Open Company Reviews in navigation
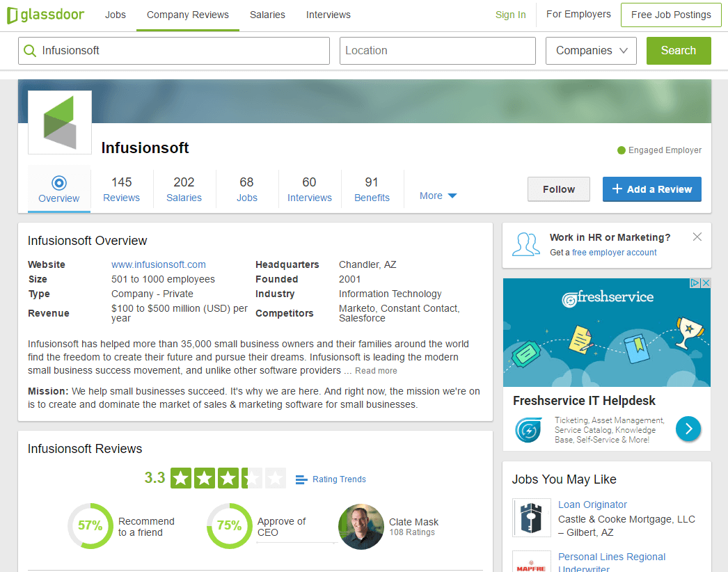728x572 pixels. [x=188, y=15]
